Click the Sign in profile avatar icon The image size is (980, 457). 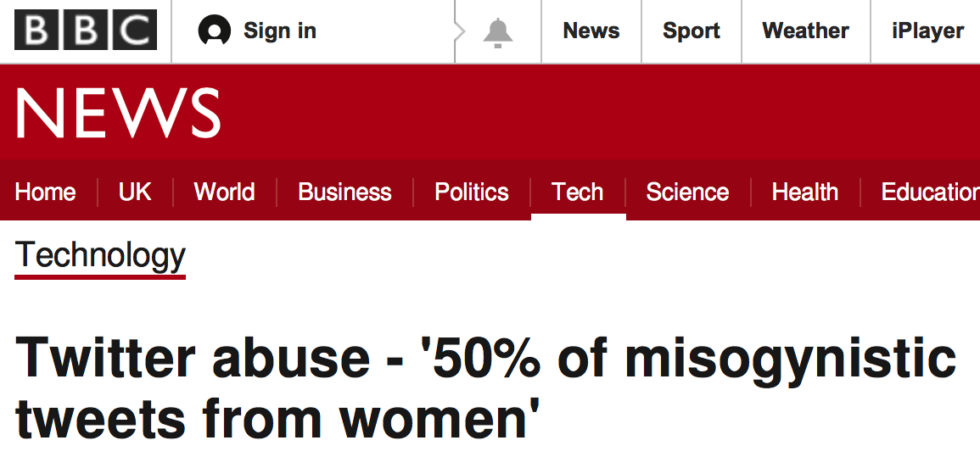[215, 31]
